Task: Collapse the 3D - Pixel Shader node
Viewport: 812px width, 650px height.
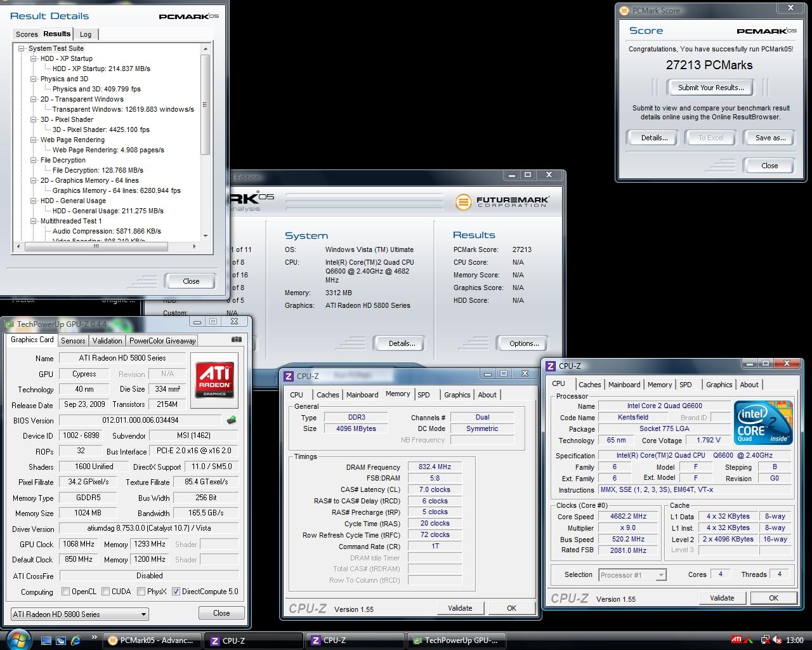Action: pyautogui.click(x=34, y=119)
